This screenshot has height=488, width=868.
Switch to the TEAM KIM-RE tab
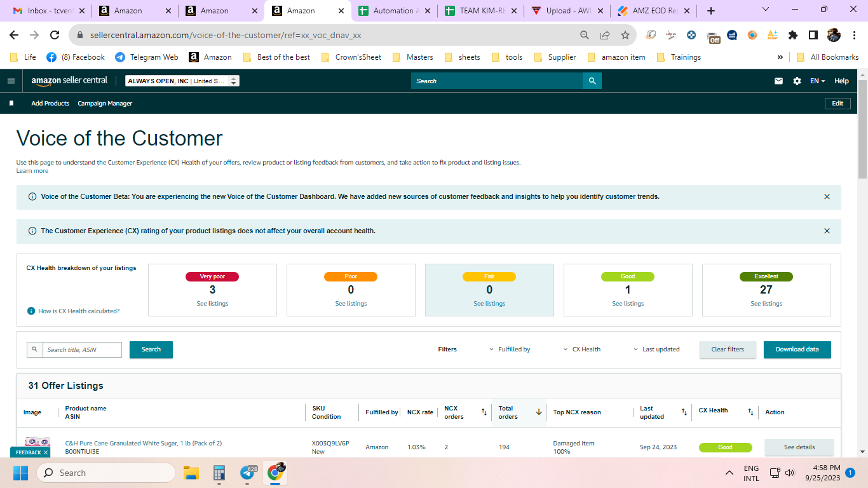(480, 11)
